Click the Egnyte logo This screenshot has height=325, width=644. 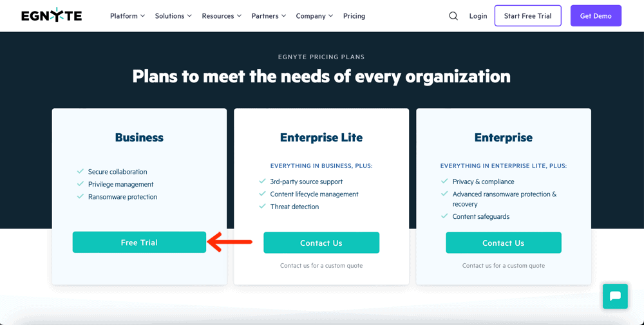point(52,15)
